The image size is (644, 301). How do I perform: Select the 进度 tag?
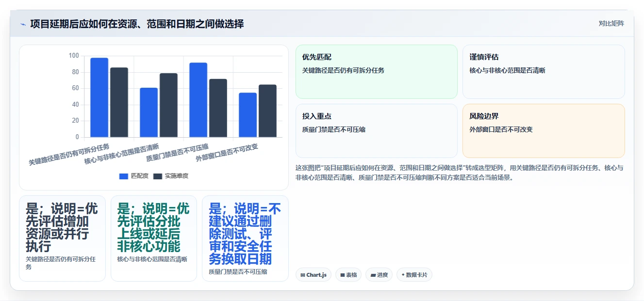[379, 275]
